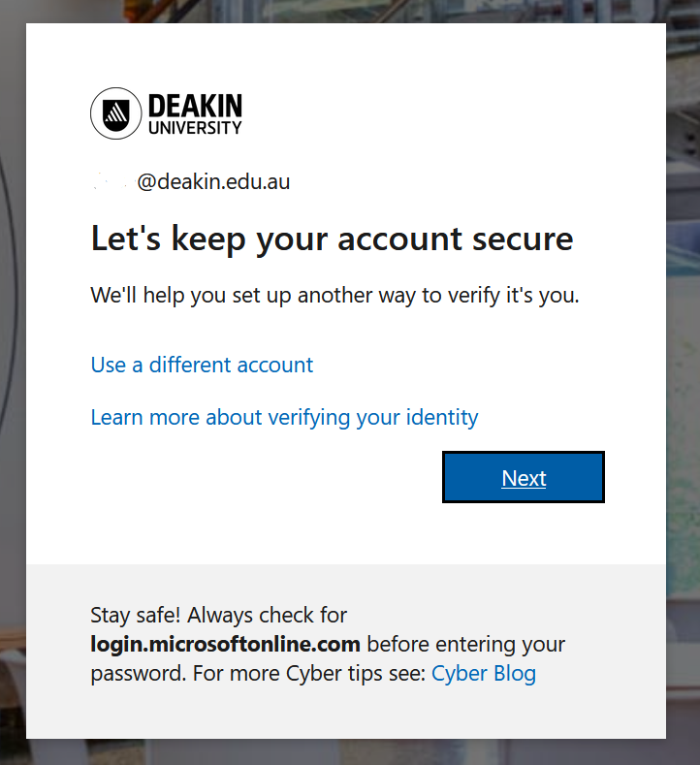This screenshot has width=700, height=765.
Task: Select the @deakin.edu.au account email text
Action: (191, 182)
